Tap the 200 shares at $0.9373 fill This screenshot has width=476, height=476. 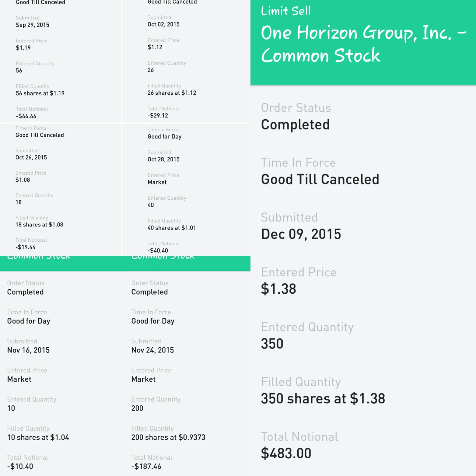[x=168, y=437]
